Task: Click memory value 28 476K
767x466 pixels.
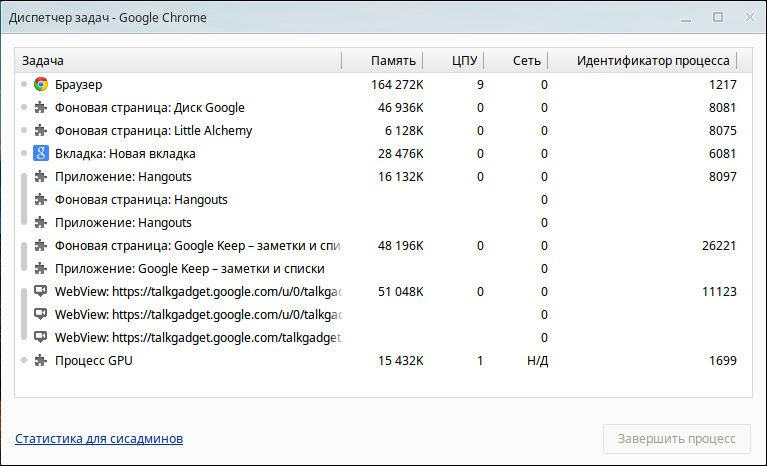Action: (x=400, y=154)
